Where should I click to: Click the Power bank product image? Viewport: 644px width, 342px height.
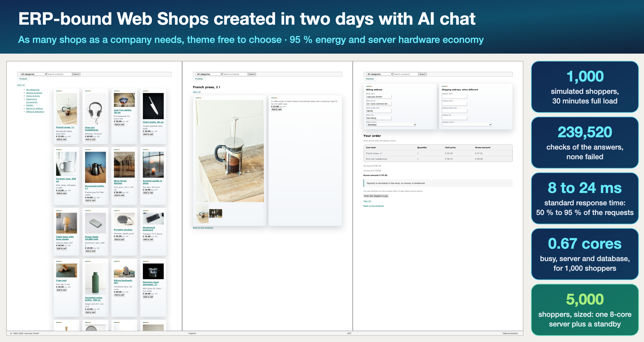[95, 223]
